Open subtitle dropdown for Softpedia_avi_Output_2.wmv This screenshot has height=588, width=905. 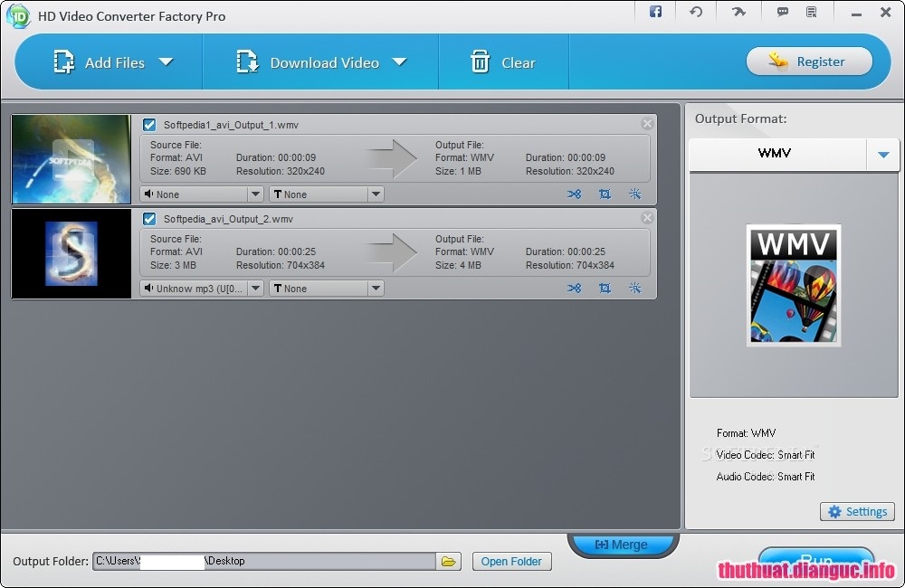pyautogui.click(x=326, y=288)
